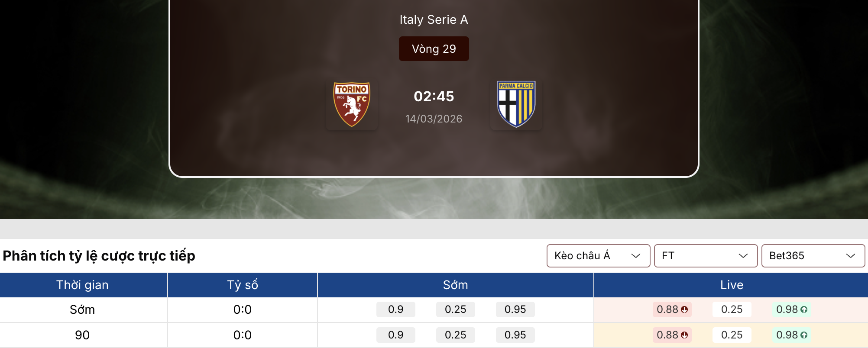Viewport: 868px width, 348px height.
Task: Click the 0.95 early odds in minute 90 row
Action: tap(515, 335)
